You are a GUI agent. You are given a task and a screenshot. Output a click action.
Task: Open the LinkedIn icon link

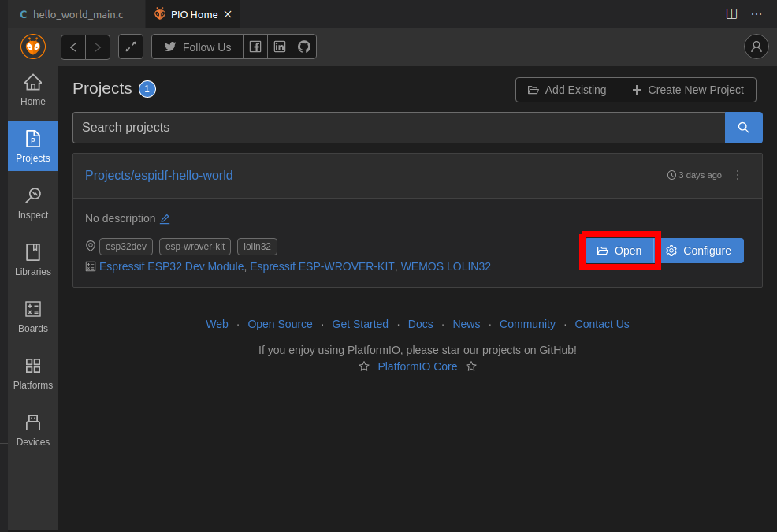(280, 47)
